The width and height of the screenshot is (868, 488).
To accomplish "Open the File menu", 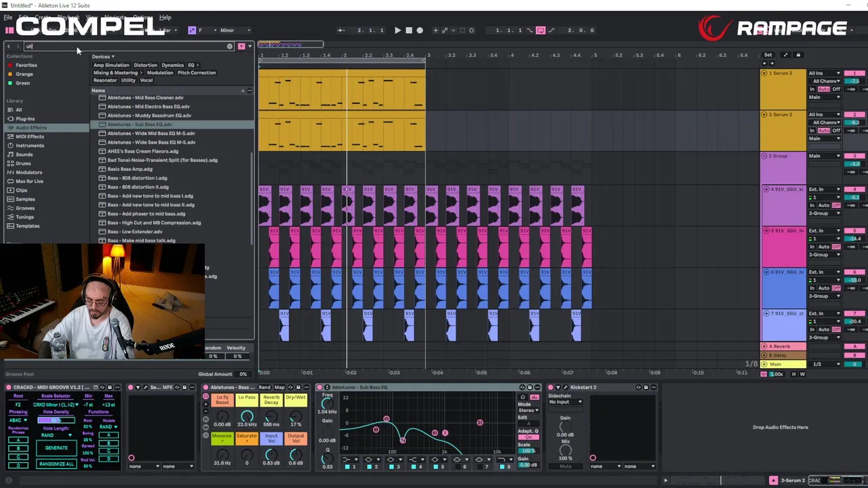I will click(8, 18).
